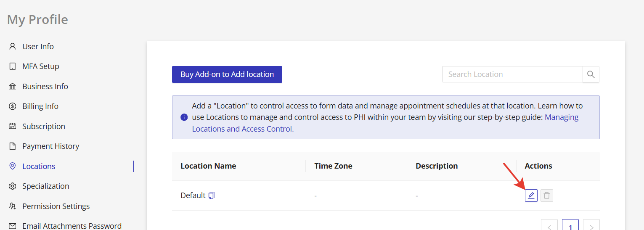Click the info icon in the banner

click(184, 117)
